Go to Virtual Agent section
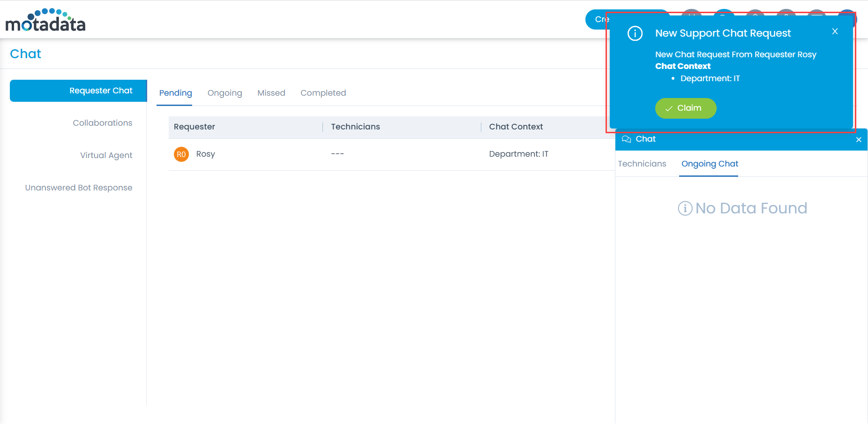Screen dimensions: 868x424 [106, 155]
